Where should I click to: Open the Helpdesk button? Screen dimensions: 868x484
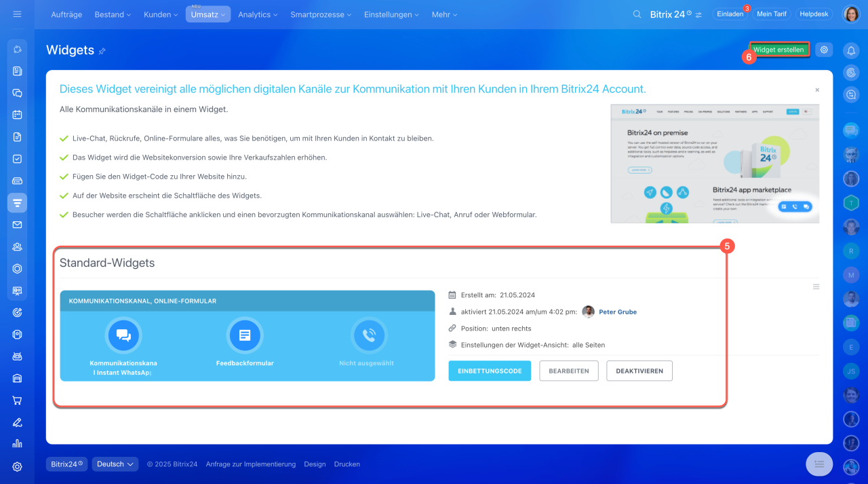(814, 14)
